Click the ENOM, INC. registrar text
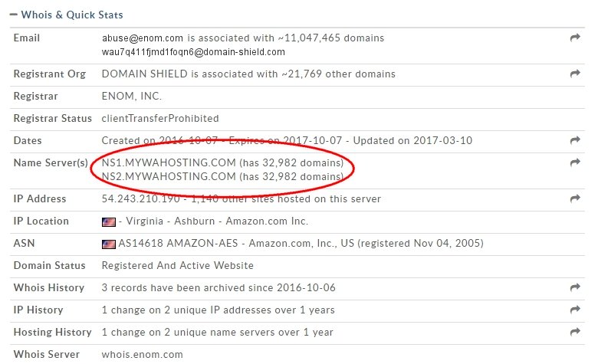The width and height of the screenshot is (598, 364). click(132, 96)
